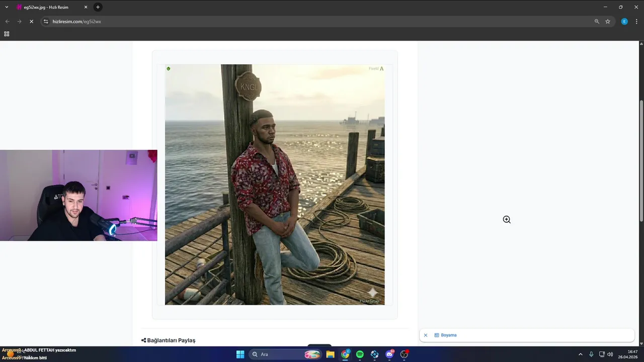Click the taskbar search box Ara
Viewport: 644px width, 362px height.
click(x=285, y=354)
